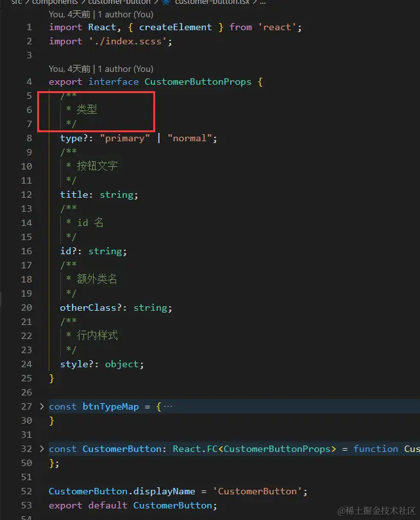Click the "normal" type literal
Viewport: 420px width, 520px height.
(190, 138)
